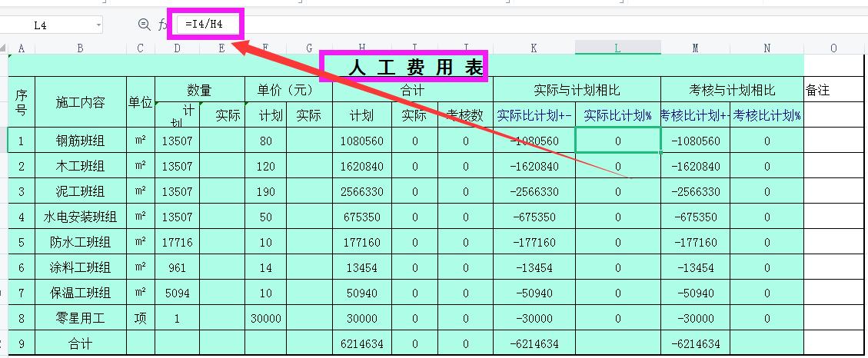Select column L header
868x358 pixels.
pos(618,48)
